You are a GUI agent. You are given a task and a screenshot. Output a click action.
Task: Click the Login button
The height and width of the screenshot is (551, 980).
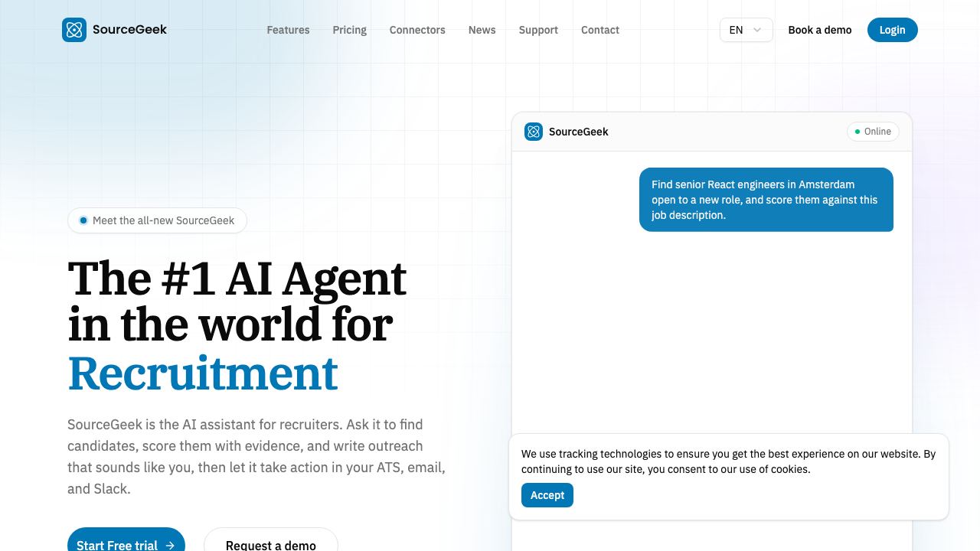click(x=893, y=30)
